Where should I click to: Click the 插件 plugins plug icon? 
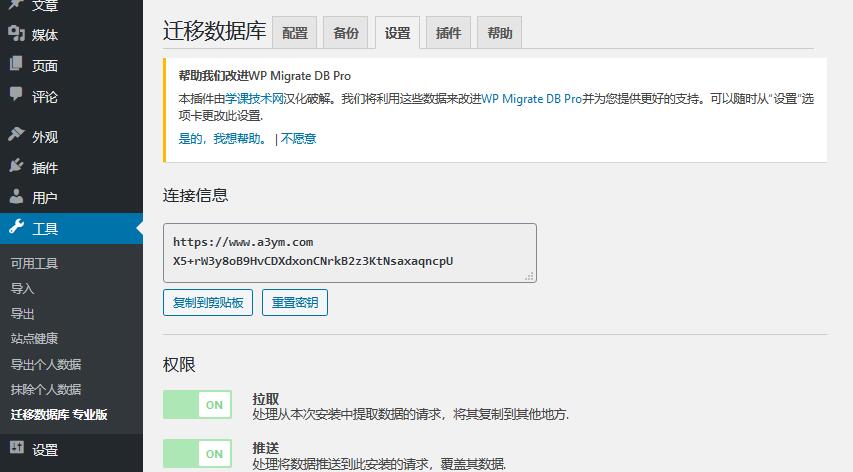coord(16,165)
